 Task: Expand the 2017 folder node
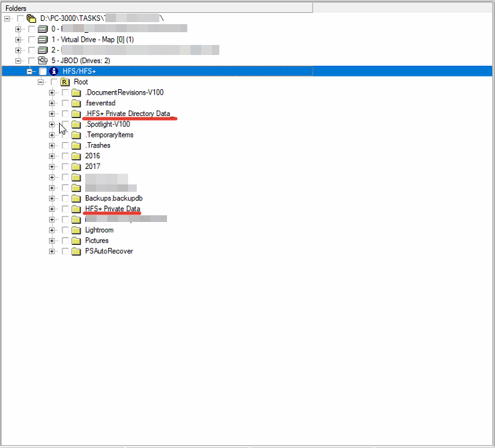(x=52, y=166)
